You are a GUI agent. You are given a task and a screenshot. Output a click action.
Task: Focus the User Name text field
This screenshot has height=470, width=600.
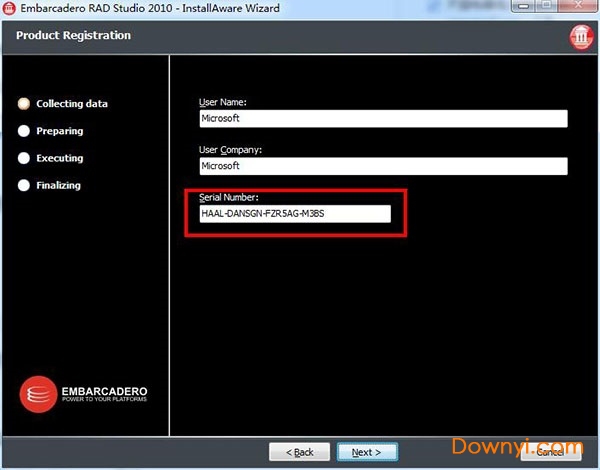pos(383,119)
